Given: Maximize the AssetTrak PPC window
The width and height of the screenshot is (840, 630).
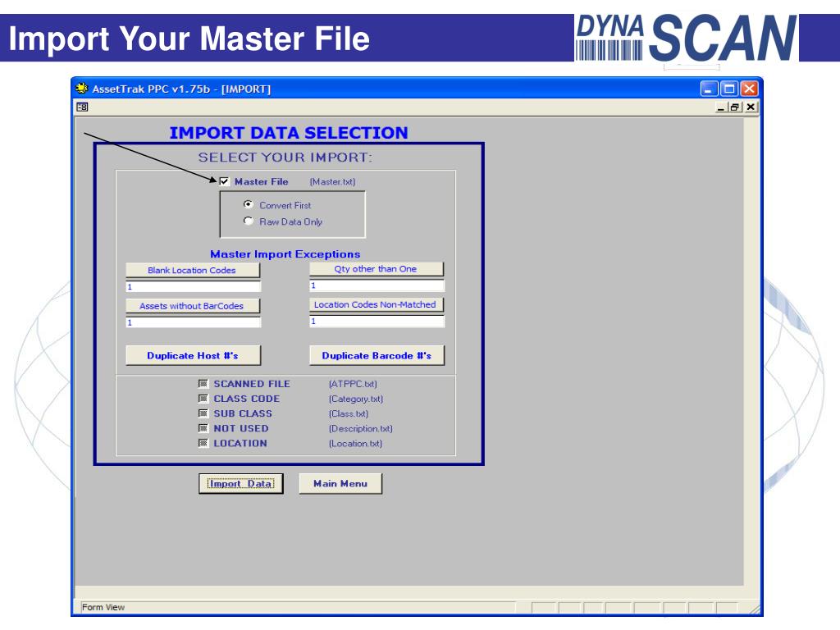Looking at the screenshot, I should (x=729, y=89).
